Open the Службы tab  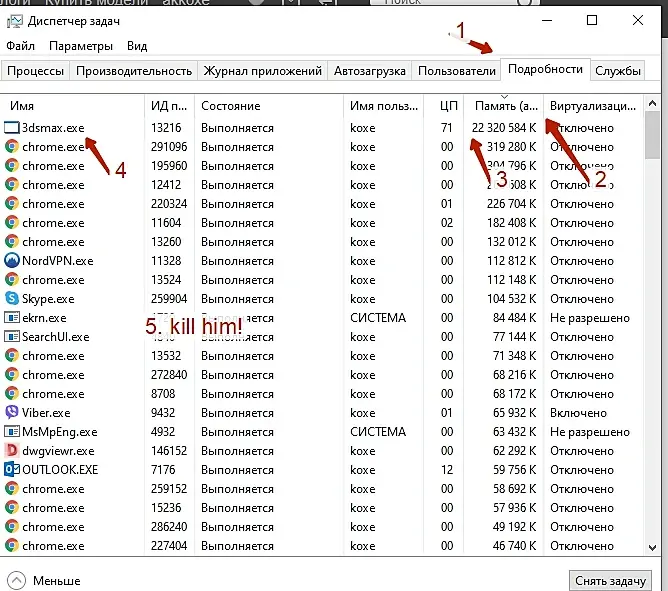coord(618,71)
